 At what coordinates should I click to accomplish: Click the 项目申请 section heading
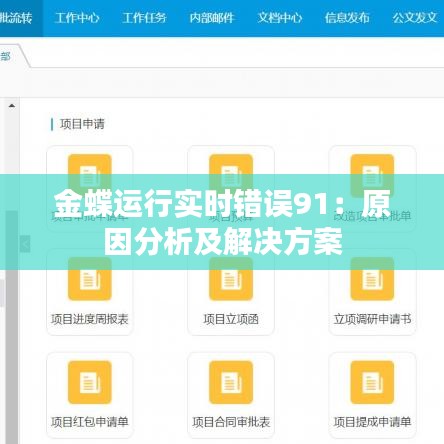click(82, 124)
